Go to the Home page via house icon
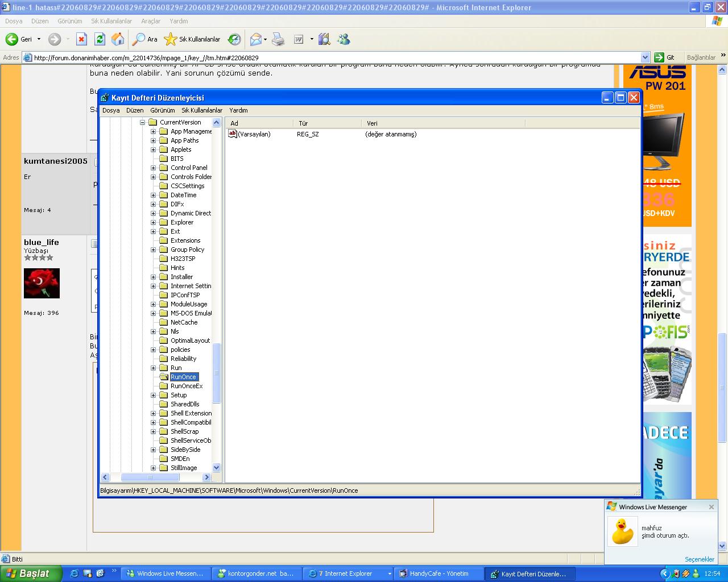 (x=118, y=39)
